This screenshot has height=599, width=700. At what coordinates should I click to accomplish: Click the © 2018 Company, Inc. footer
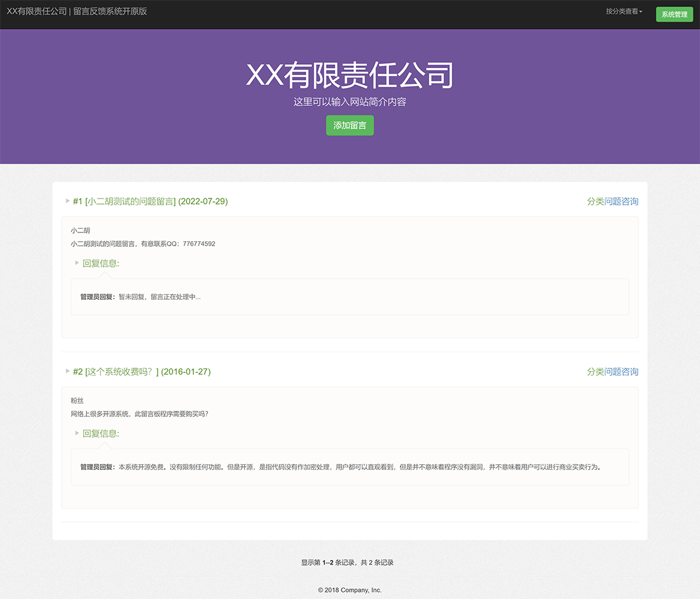[350, 590]
